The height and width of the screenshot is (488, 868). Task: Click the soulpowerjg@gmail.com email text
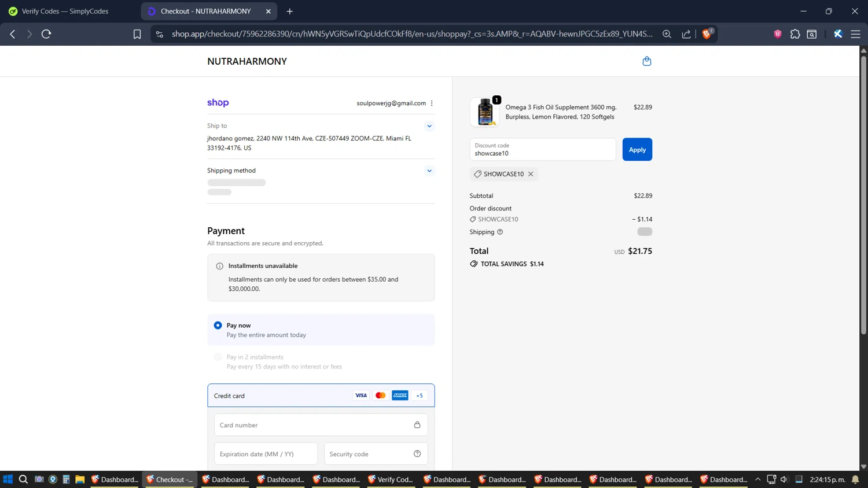391,103
